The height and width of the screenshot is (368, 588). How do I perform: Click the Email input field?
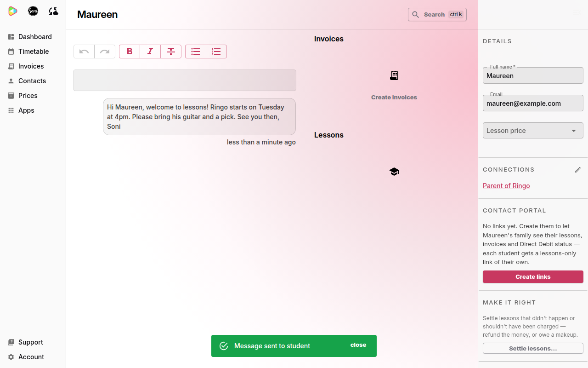[533, 103]
